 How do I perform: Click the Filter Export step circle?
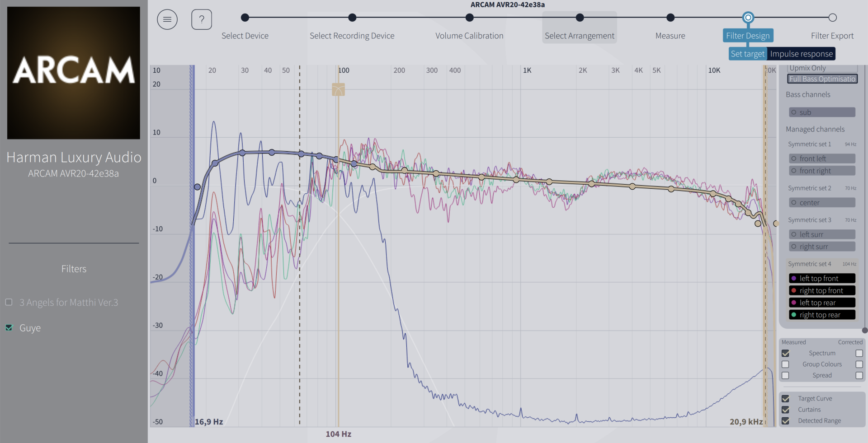click(832, 18)
